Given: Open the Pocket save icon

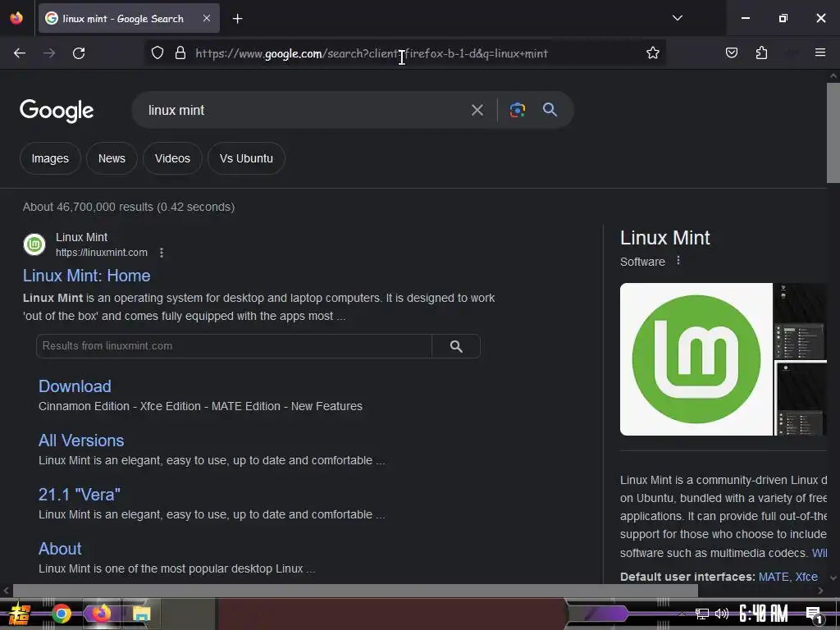Looking at the screenshot, I should 731,52.
